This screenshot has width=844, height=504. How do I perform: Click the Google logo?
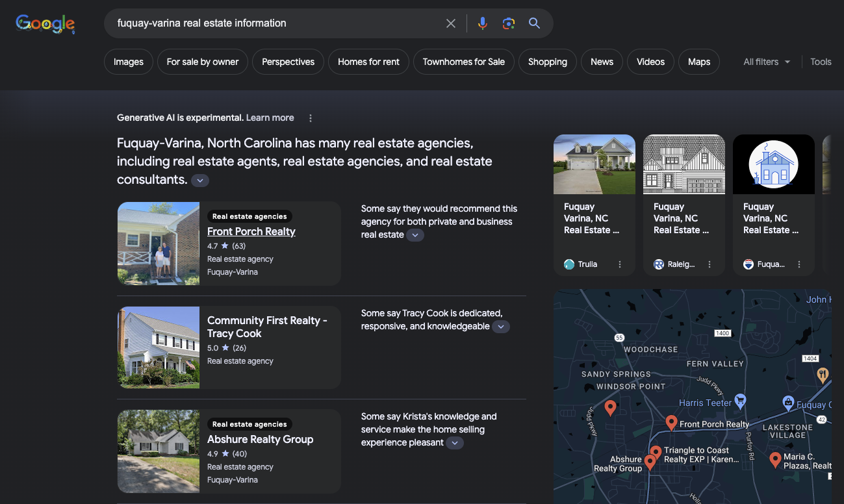tap(45, 24)
